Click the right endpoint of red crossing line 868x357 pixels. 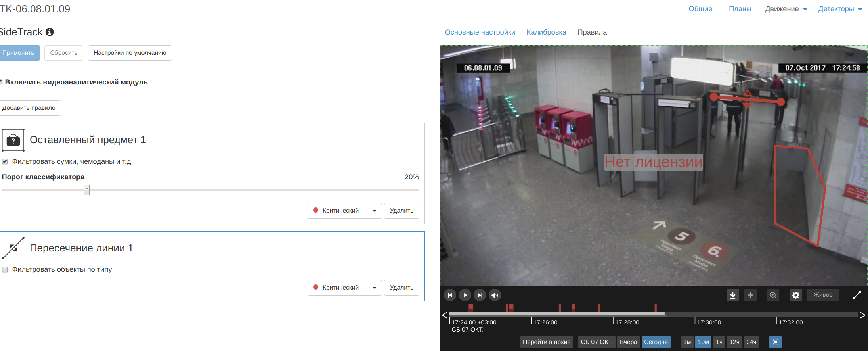[x=781, y=102]
